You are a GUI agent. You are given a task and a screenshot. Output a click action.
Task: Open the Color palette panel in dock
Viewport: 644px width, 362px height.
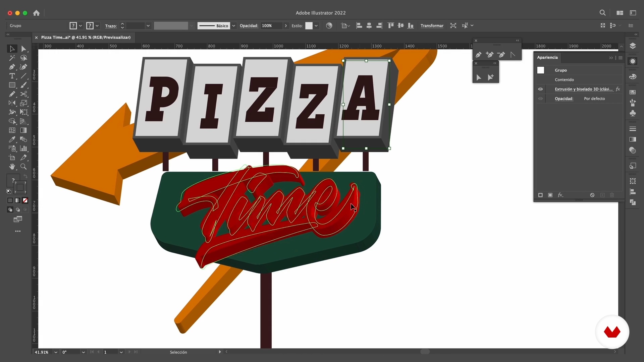pos(633,77)
